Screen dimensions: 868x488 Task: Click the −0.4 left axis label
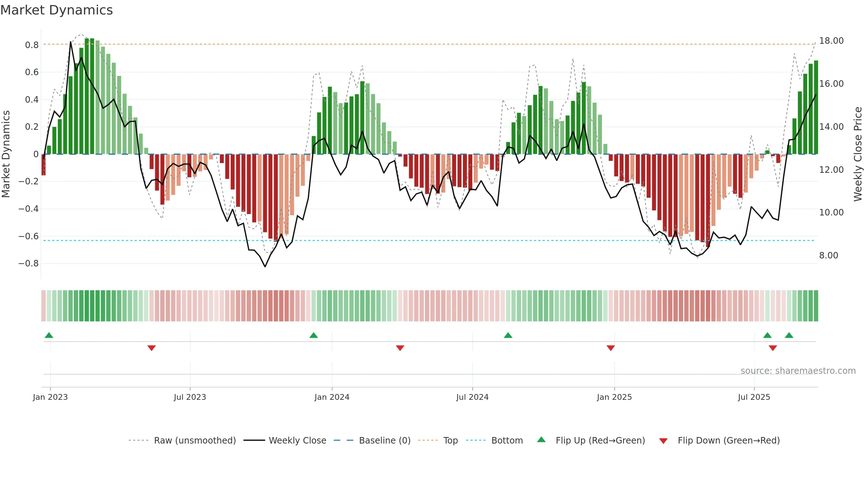point(29,209)
